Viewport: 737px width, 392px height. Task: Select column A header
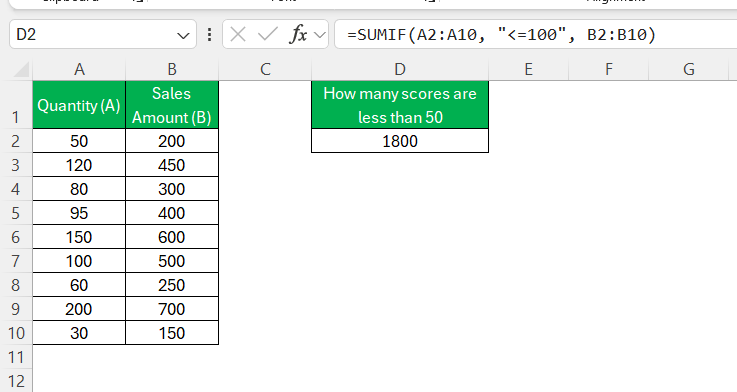pos(79,70)
